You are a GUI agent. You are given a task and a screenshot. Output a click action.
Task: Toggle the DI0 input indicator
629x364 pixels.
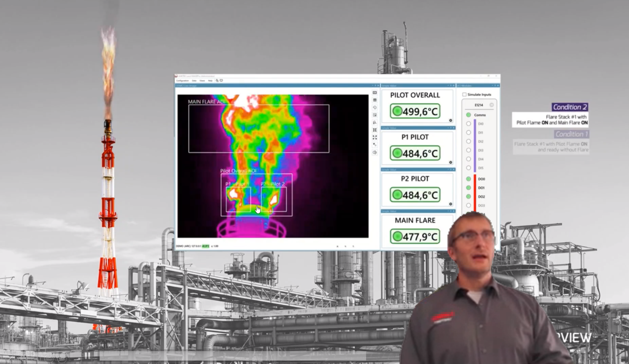(x=468, y=124)
